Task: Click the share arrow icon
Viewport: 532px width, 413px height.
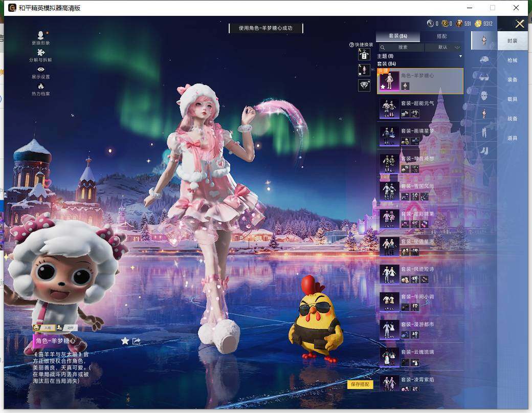Action: point(137,341)
